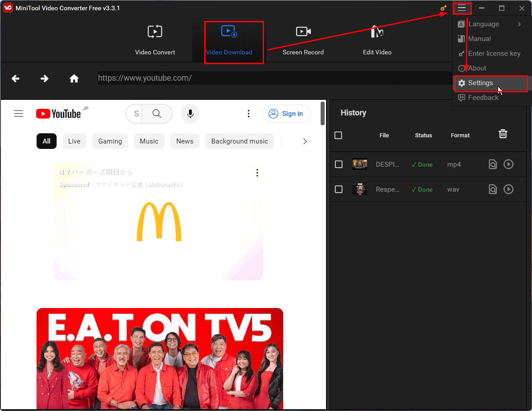Delete history with the trash icon
Image resolution: width=532 pixels, height=411 pixels.
click(x=503, y=134)
